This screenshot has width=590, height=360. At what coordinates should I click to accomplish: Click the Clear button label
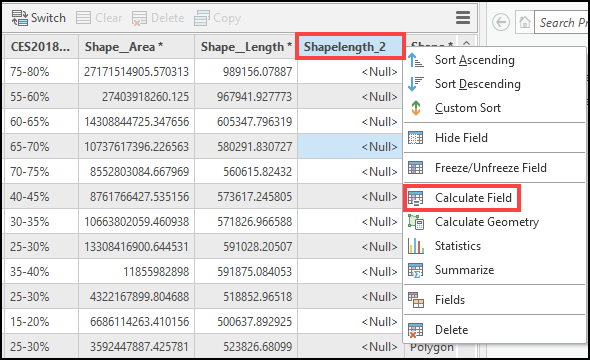tap(108, 18)
